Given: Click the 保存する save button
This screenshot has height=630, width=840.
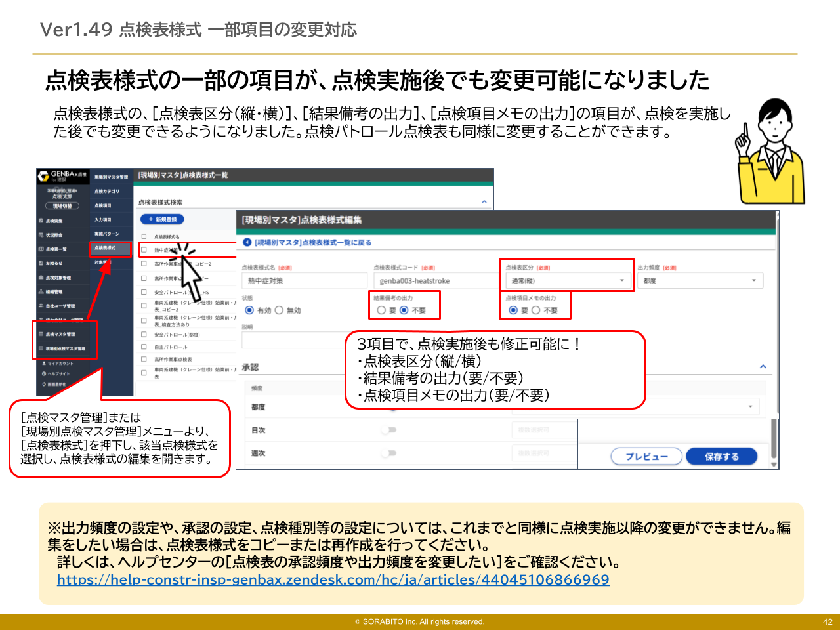Looking at the screenshot, I should (x=722, y=456).
